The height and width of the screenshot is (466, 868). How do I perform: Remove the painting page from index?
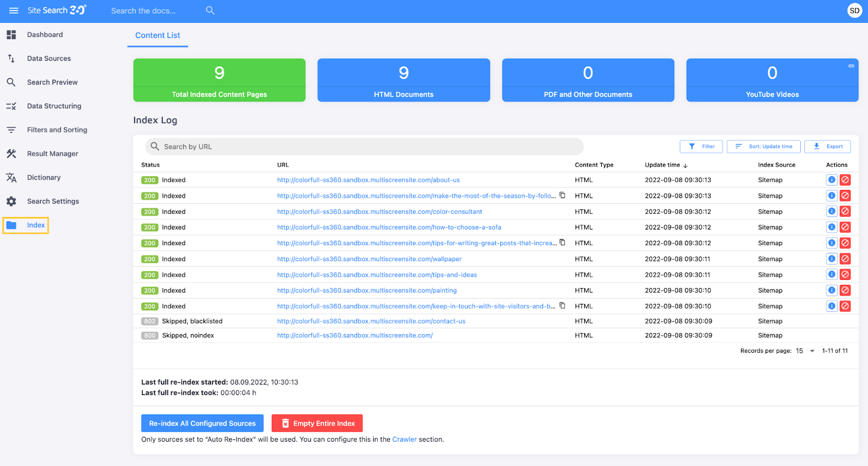pos(845,290)
